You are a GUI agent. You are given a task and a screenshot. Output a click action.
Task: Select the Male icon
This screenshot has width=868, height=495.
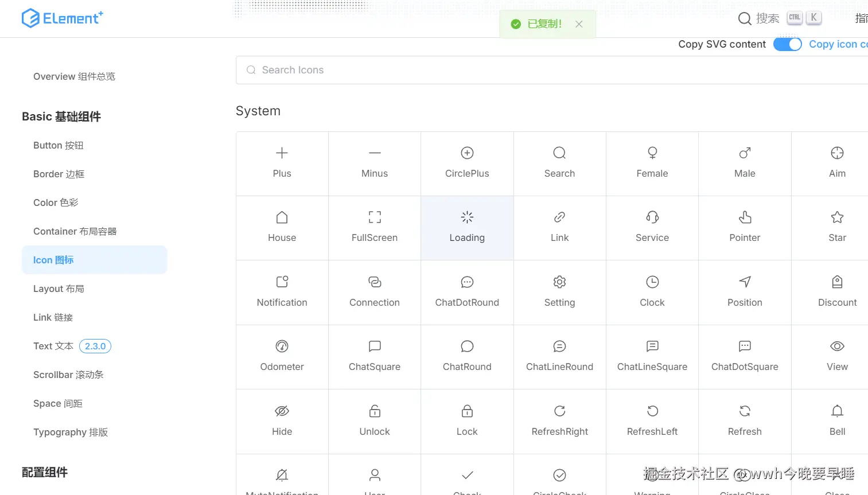pos(745,164)
